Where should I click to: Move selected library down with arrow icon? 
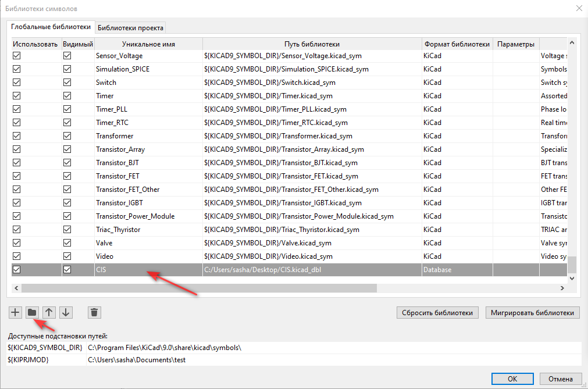pos(66,312)
